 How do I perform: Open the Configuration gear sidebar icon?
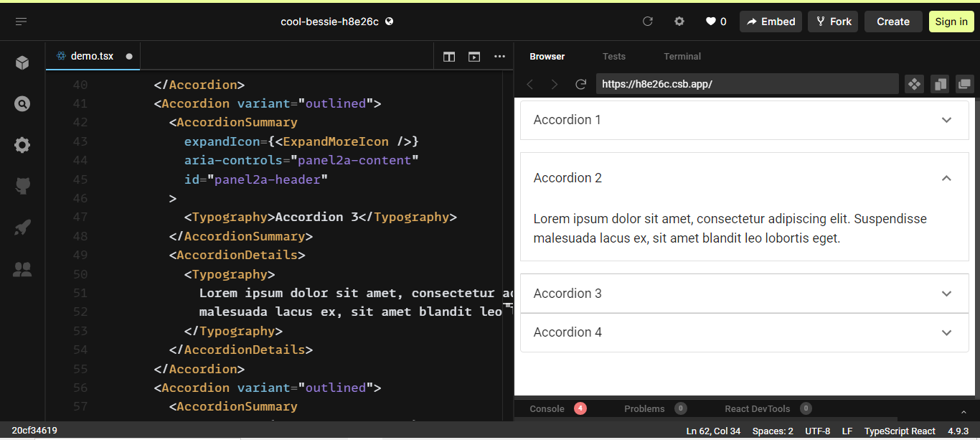pyautogui.click(x=22, y=145)
